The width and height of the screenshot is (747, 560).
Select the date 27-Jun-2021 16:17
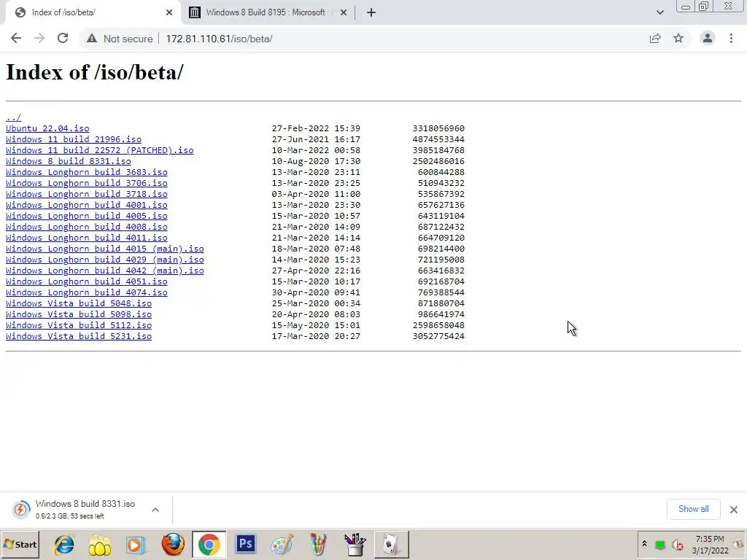316,139
